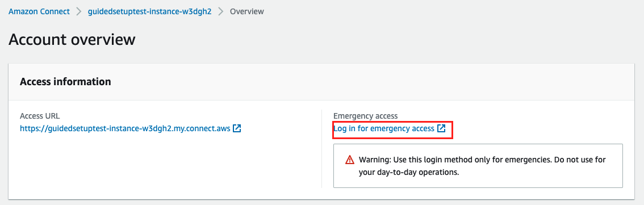Click the external-link icon after emergency access link
644x205 pixels.
(441, 128)
